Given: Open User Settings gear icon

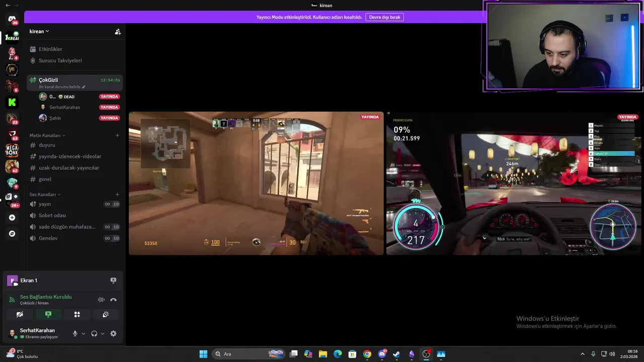Looking at the screenshot, I should [113, 333].
